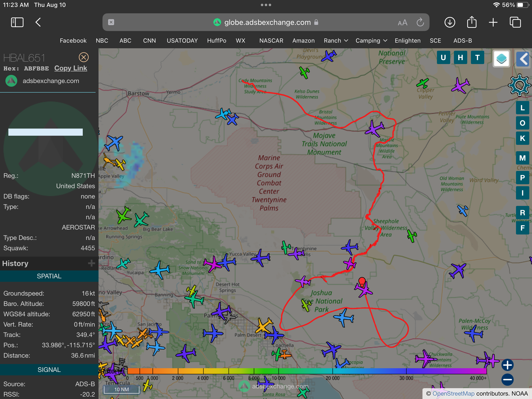Show the tab overview
The image size is (532, 399).
[x=515, y=22]
